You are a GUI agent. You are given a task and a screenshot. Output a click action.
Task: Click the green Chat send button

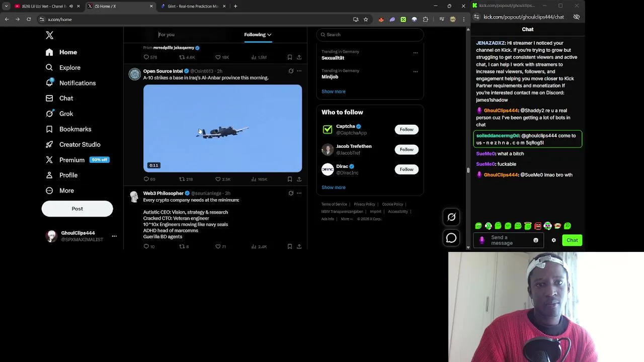coord(572,240)
